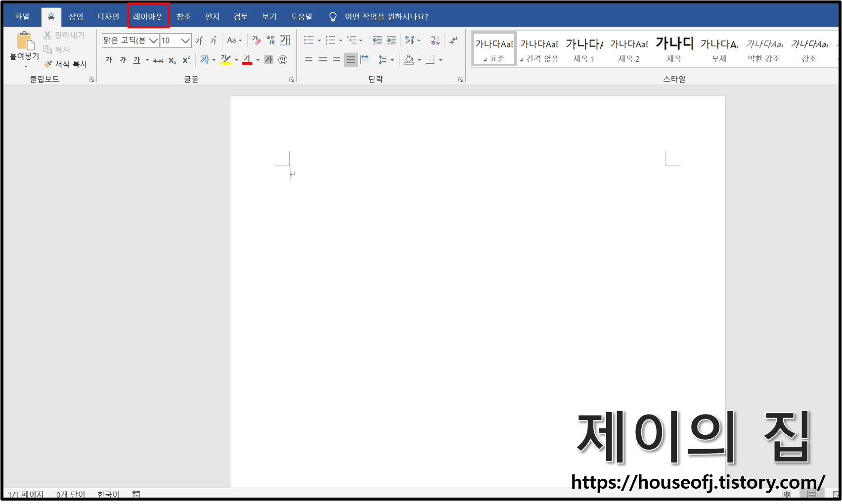Align paragraph to the right
This screenshot has width=842, height=504.
pyautogui.click(x=337, y=60)
